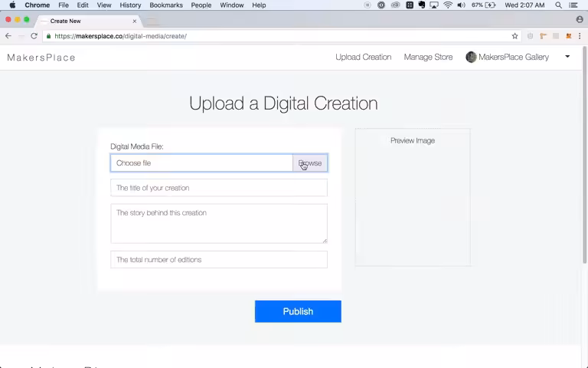The width and height of the screenshot is (588, 368).
Task: Open the History menu
Action: 130,5
